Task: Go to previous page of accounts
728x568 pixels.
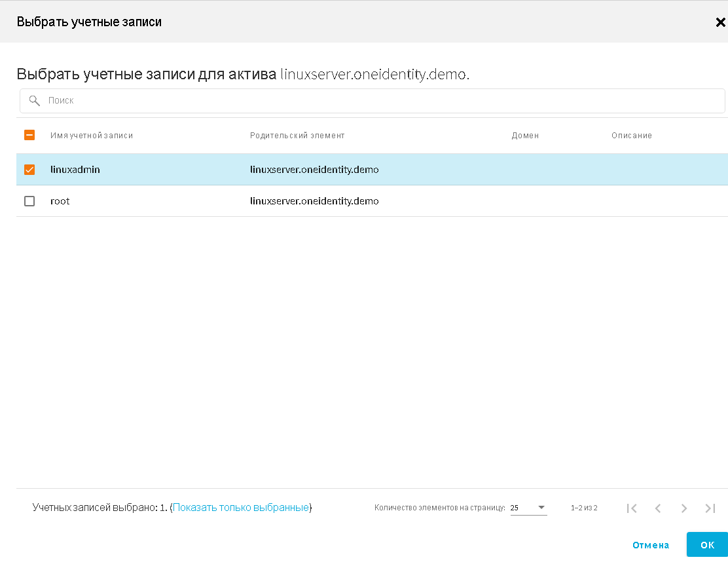Action: point(658,508)
